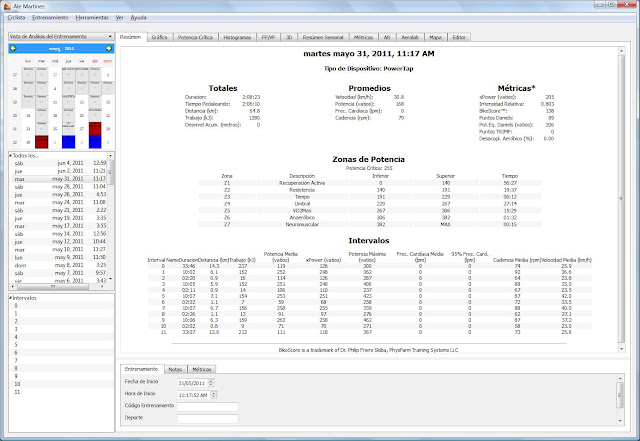Go to next month in calendar
Viewport: 640px width, 441px height.
[x=109, y=48]
